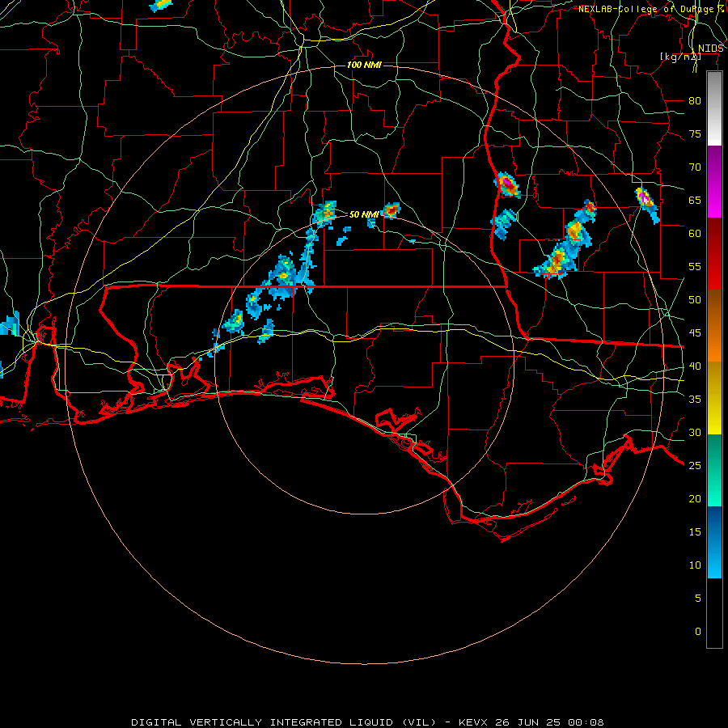Select the 70 value on the VIL scale
This screenshot has width=728, height=728.
click(695, 167)
